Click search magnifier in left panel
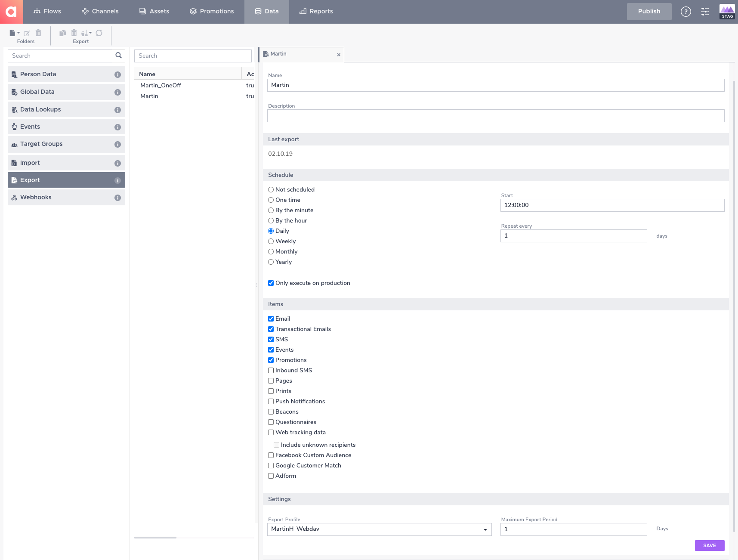Image resolution: width=738 pixels, height=560 pixels. click(x=119, y=56)
